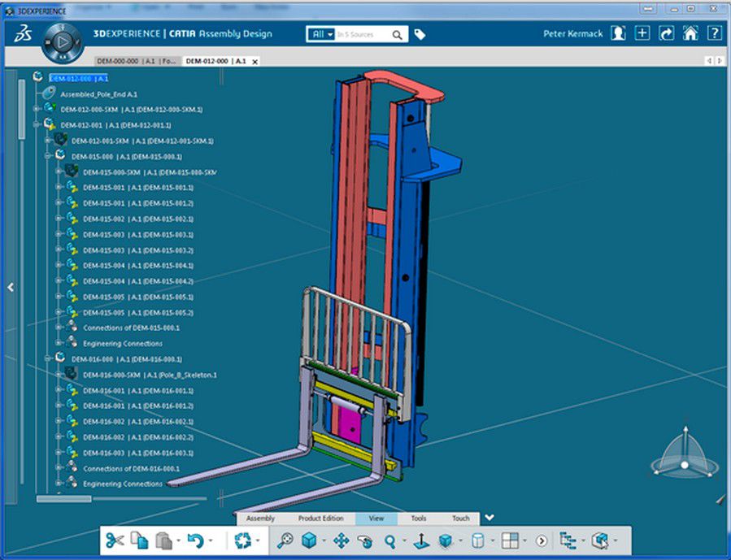731x560 pixels.
Task: Click the Peter Kermack user name
Action: coord(573,33)
